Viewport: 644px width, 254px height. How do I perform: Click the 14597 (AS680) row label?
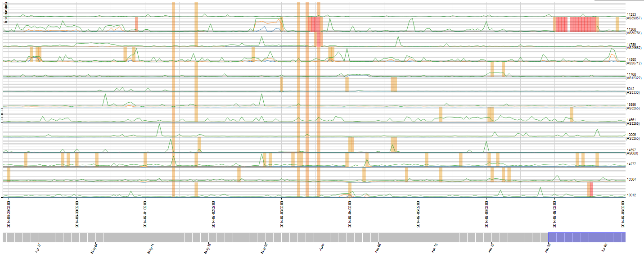click(x=633, y=151)
